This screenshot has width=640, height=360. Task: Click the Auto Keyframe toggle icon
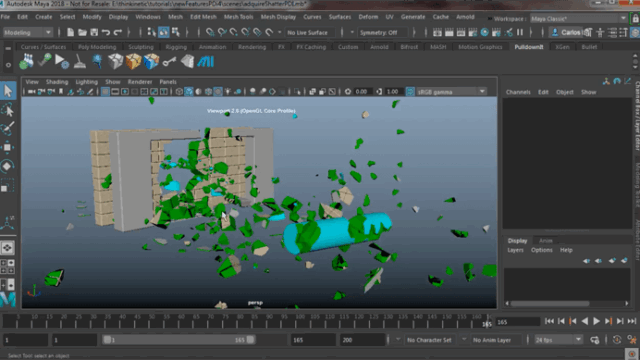pyautogui.click(x=617, y=340)
